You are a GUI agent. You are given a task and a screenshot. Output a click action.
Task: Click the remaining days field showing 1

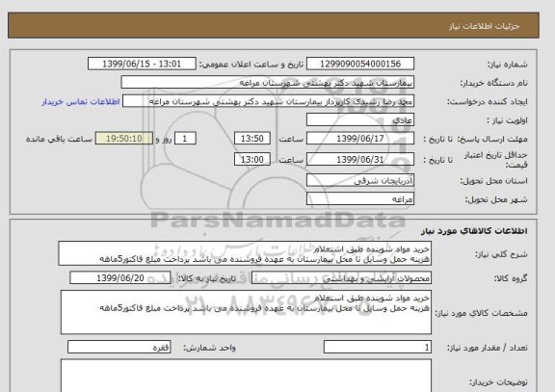(185, 139)
